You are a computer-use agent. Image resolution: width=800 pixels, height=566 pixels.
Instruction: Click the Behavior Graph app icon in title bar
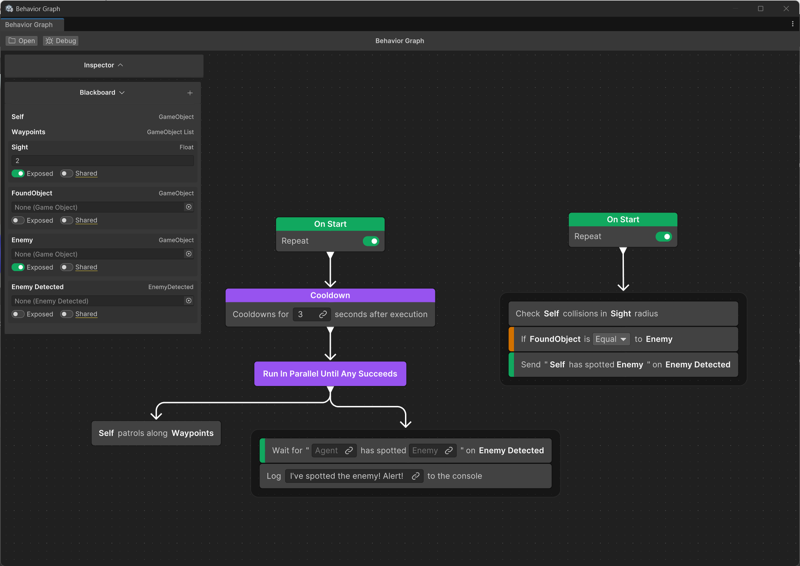(9, 9)
